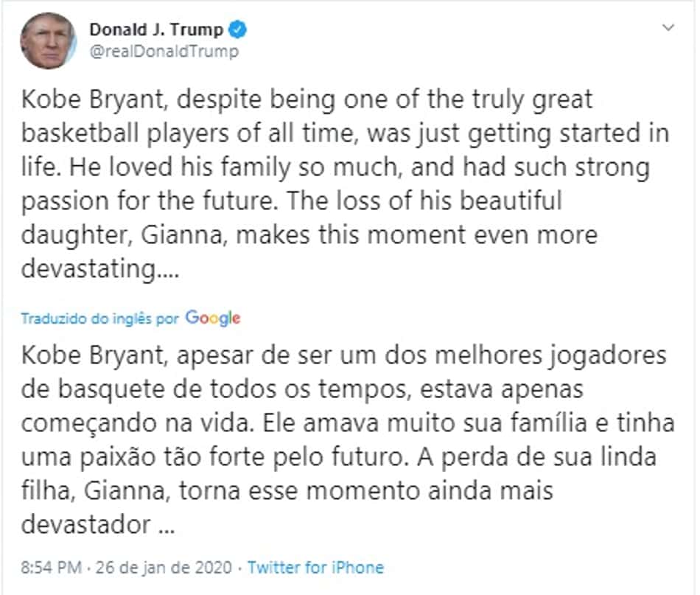Open the tweet options chevron menu
The width and height of the screenshot is (700, 595).
click(668, 28)
